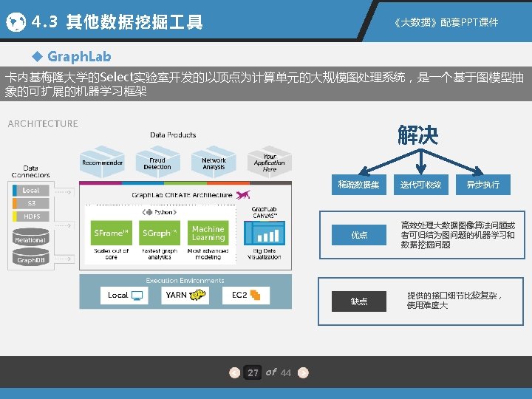
Task: Click the Execution Environments label
Action: point(185,281)
